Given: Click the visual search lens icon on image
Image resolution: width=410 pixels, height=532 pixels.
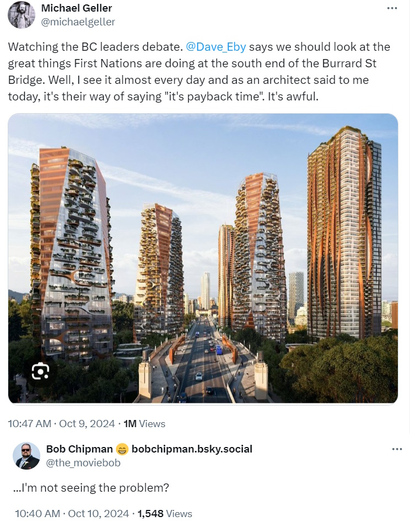Looking at the screenshot, I should [40, 370].
